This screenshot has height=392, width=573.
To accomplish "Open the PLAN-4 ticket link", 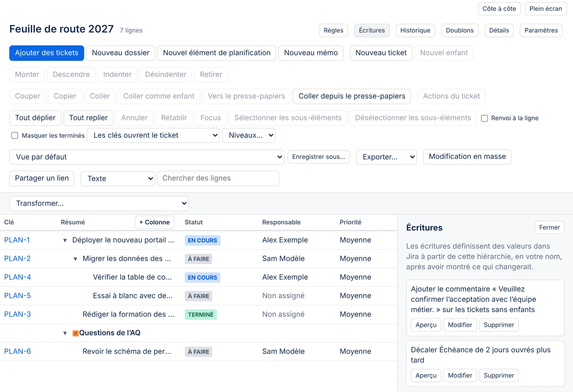I will [x=18, y=277].
